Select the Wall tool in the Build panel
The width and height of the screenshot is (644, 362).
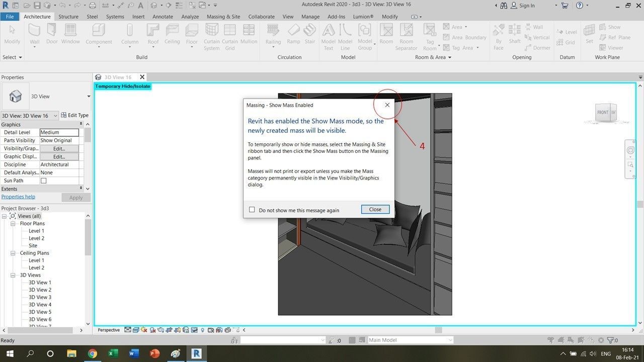[34, 34]
